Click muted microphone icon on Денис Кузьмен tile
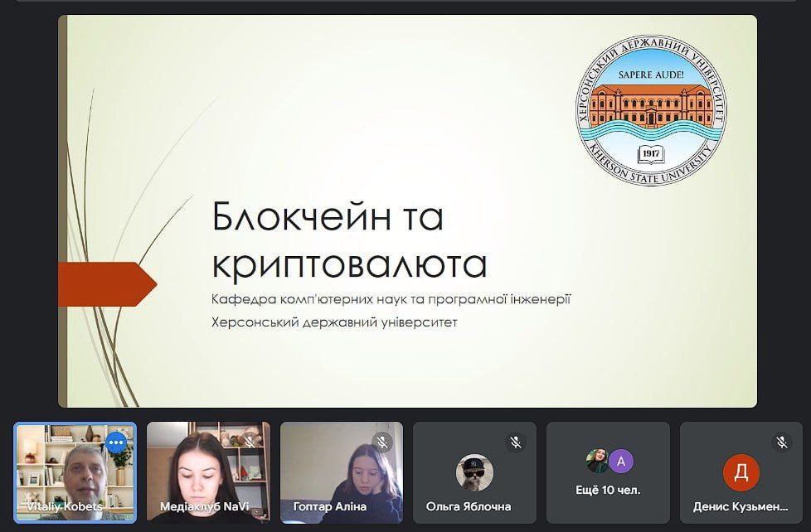 tap(782, 443)
